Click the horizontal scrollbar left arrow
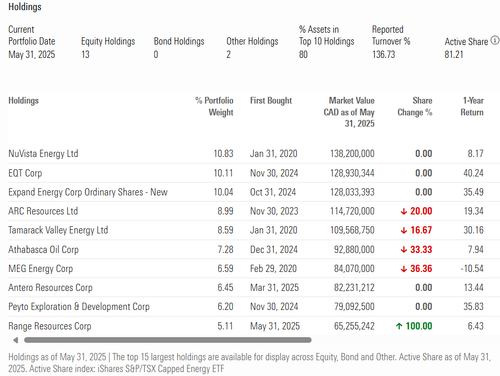This screenshot has width=500, height=376. click(x=15, y=340)
